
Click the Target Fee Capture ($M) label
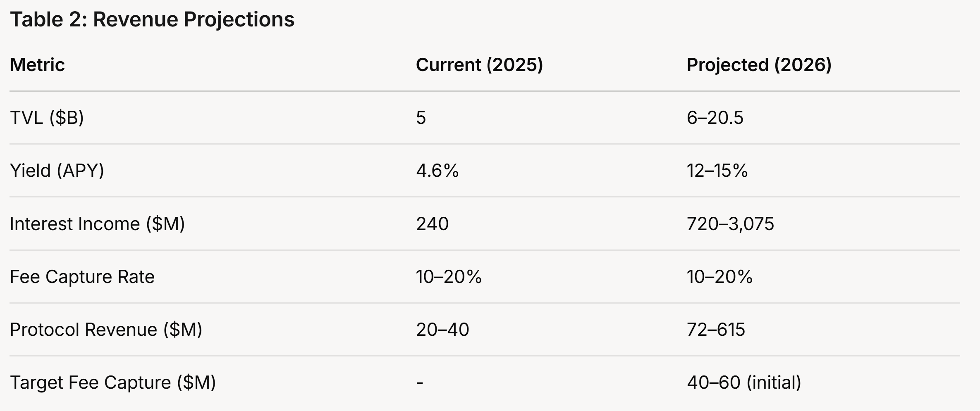113,382
